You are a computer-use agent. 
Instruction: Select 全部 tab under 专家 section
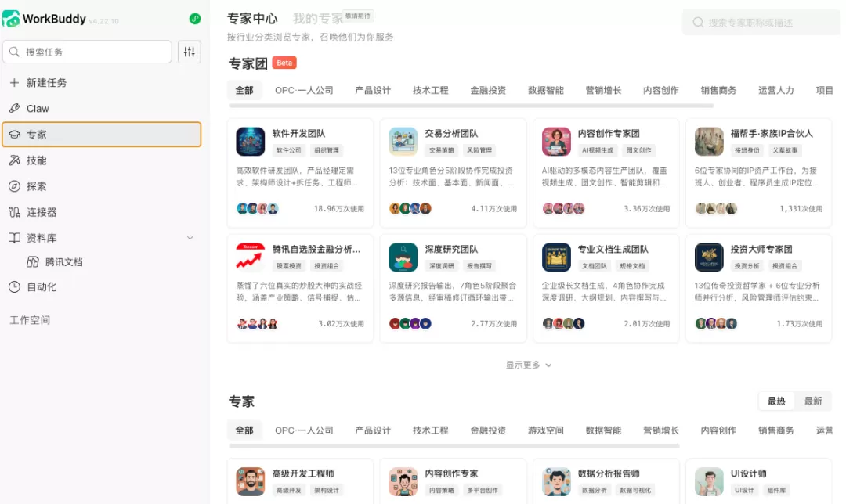(244, 430)
